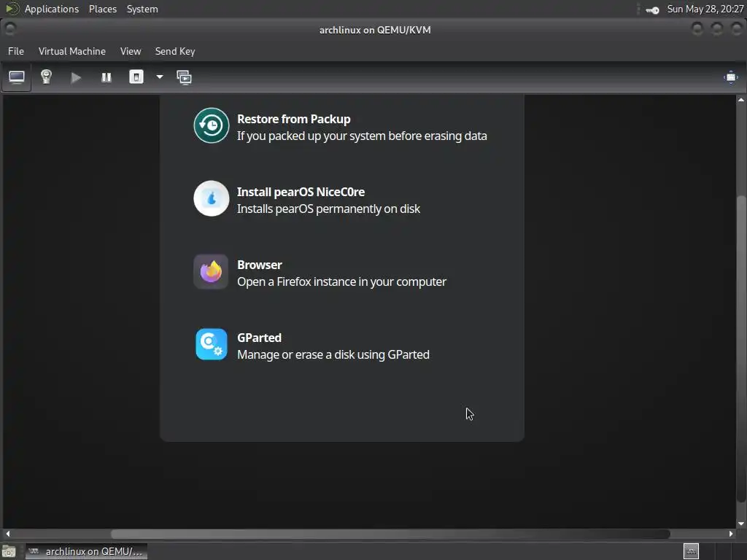Click the scroll down arrow

click(x=741, y=524)
